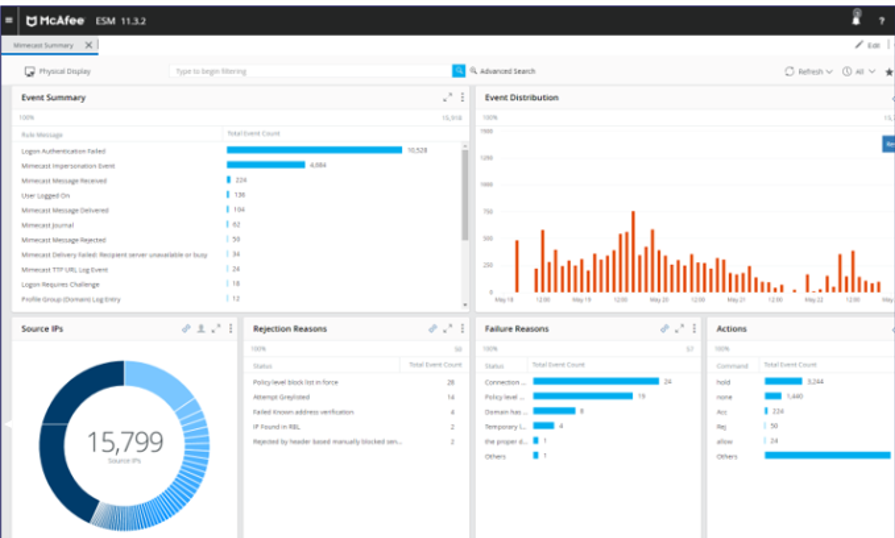This screenshot has width=895, height=538.
Task: Click the link icon in Failure Reasons panel
Action: 664,329
